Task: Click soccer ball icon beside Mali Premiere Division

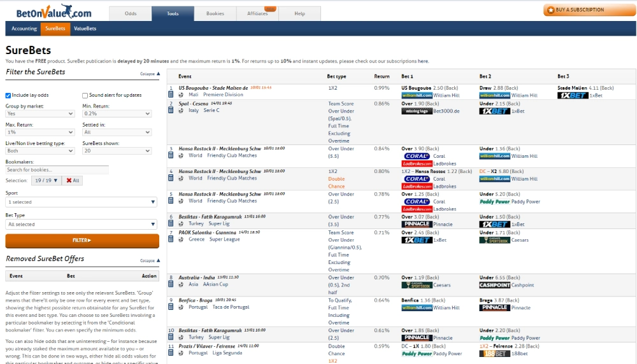Action: (x=181, y=95)
